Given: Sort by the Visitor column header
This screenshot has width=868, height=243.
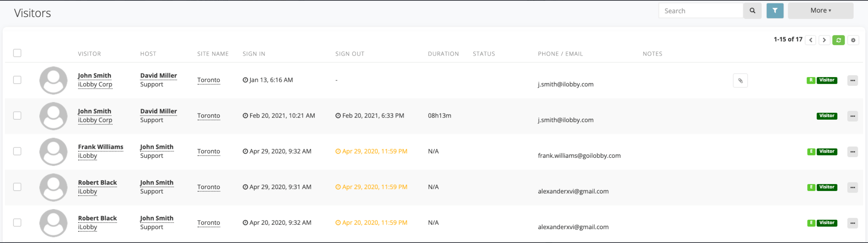Looking at the screenshot, I should click(x=89, y=54).
